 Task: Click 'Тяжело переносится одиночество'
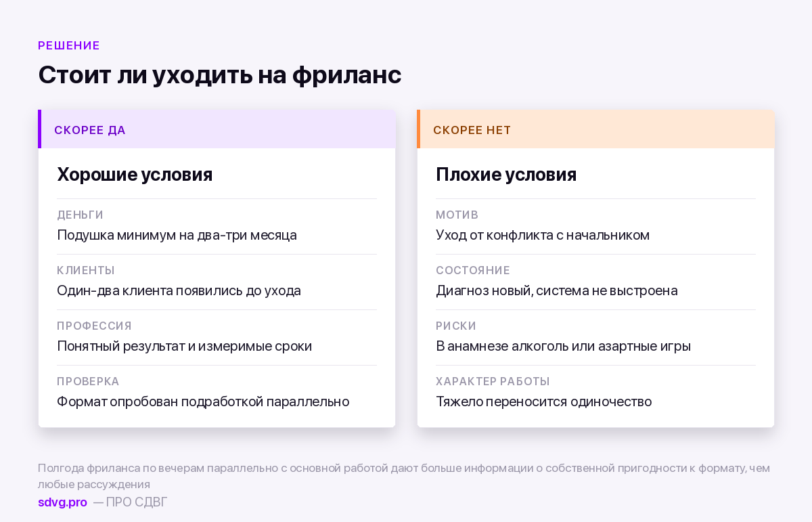point(543,401)
